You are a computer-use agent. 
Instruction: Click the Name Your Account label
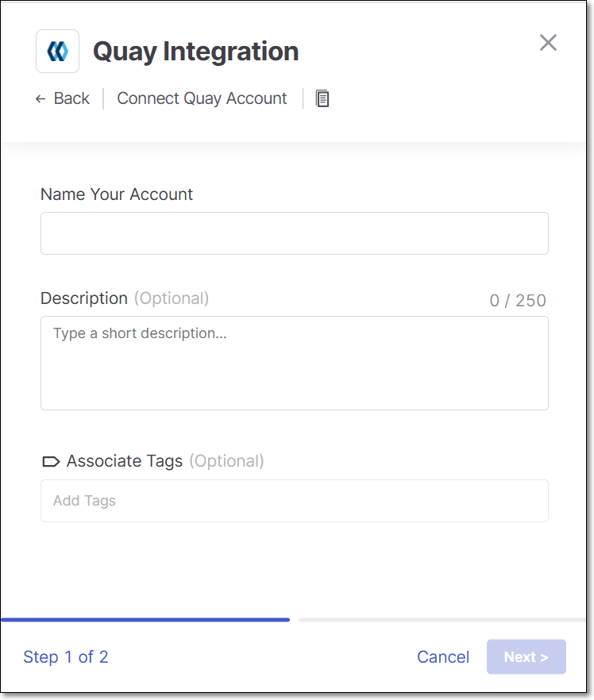coord(117,194)
